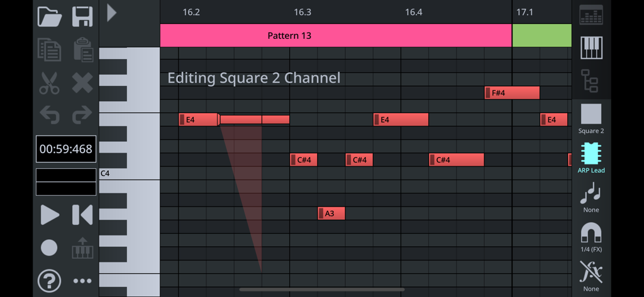The image size is (644, 297).
Task: Click the 16.2 timeline marker
Action: coord(191,13)
